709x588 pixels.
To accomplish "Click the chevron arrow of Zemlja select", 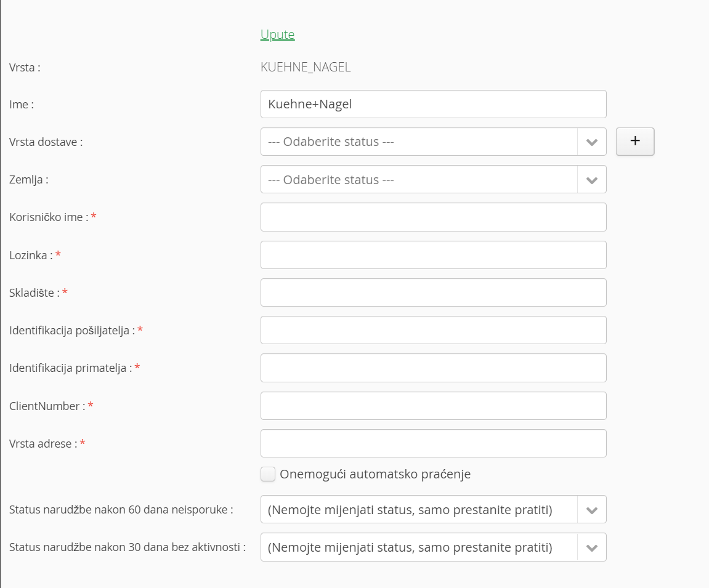I will click(592, 180).
